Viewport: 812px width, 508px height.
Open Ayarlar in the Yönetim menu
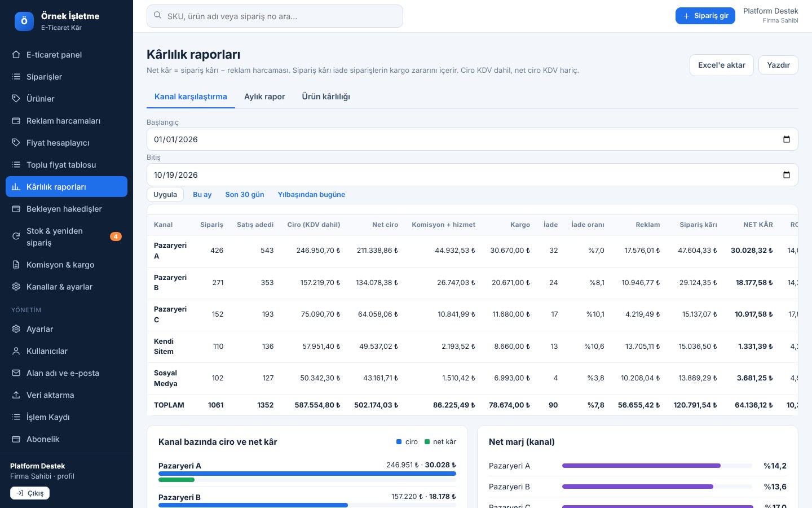point(67,329)
